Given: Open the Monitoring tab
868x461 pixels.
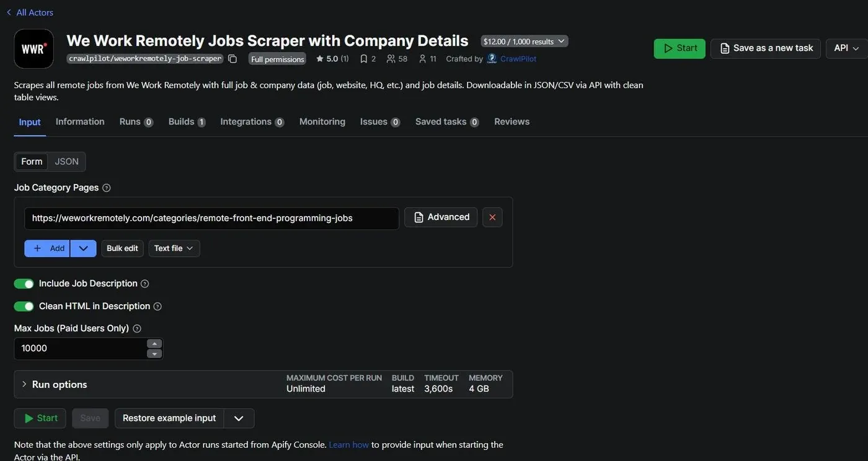Looking at the screenshot, I should [322, 122].
